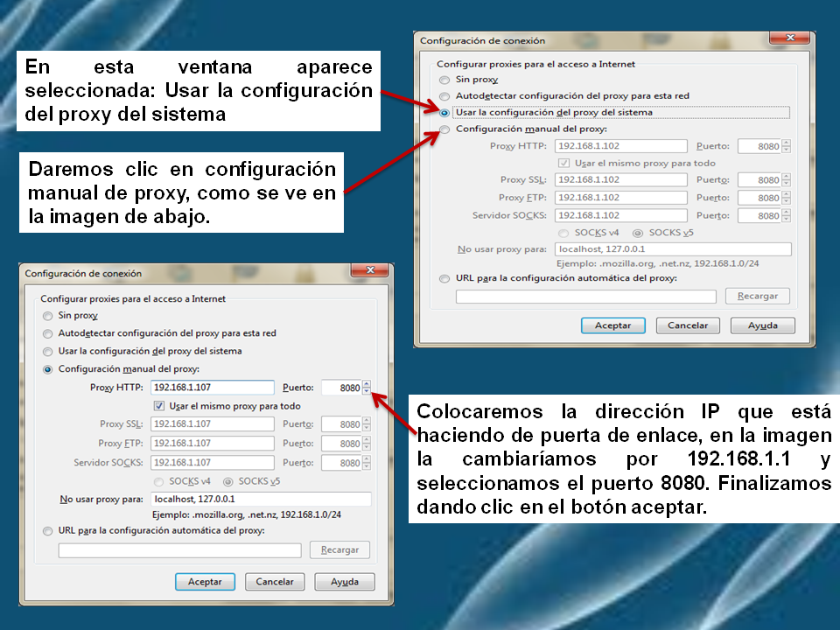This screenshot has height=630, width=840.
Task: Choose 'Usar la configuración del proxy del sistema' in upper dialog
Action: (444, 113)
